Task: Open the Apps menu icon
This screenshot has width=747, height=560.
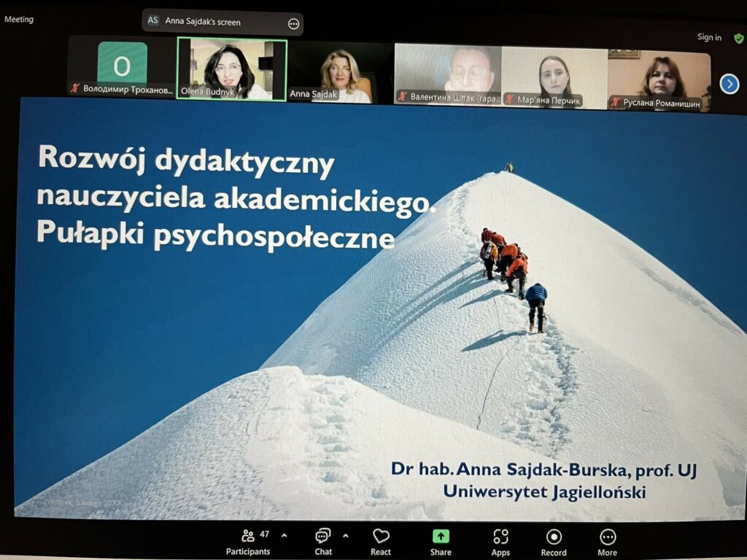Action: click(500, 537)
